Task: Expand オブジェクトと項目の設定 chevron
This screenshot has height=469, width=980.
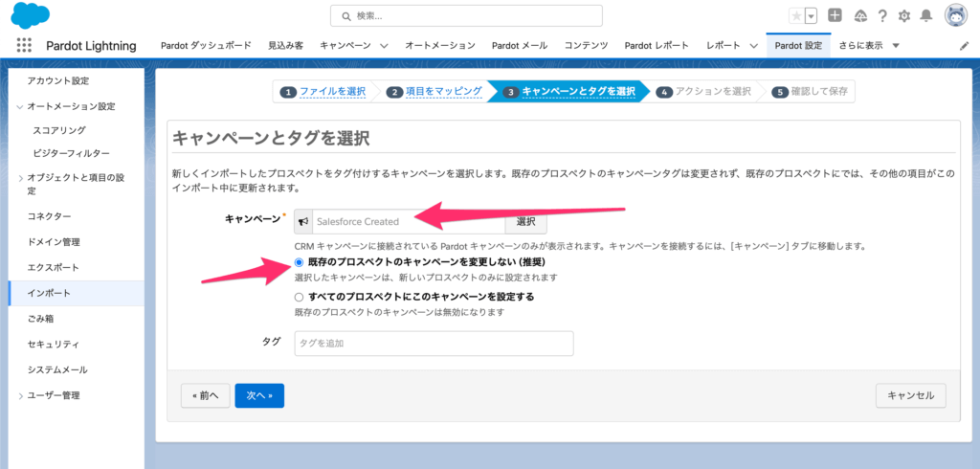Action: click(21, 178)
